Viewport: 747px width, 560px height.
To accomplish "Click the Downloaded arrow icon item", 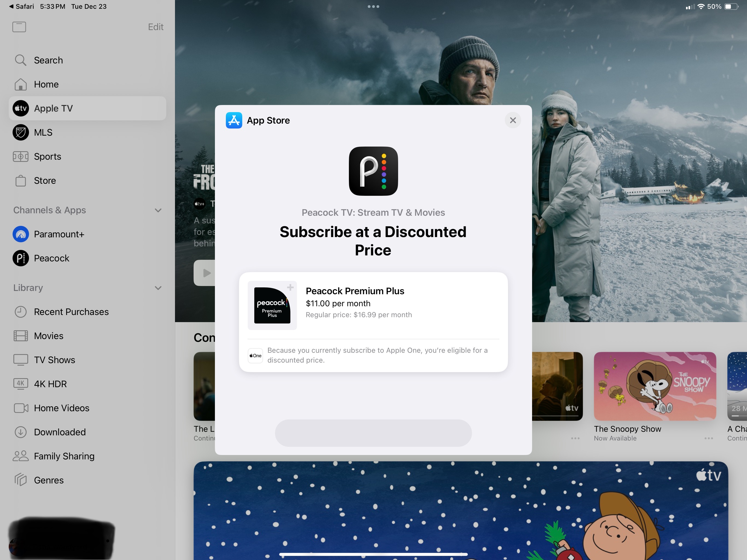I will point(21,432).
